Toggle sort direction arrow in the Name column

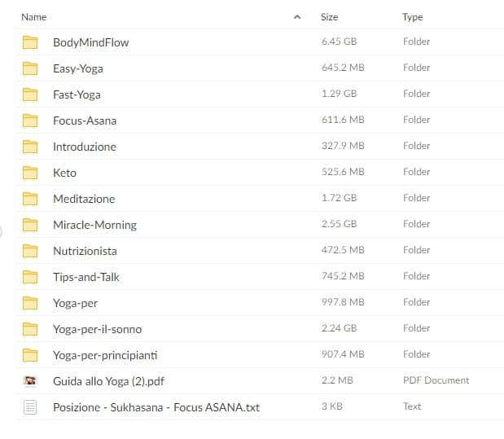[x=297, y=17]
